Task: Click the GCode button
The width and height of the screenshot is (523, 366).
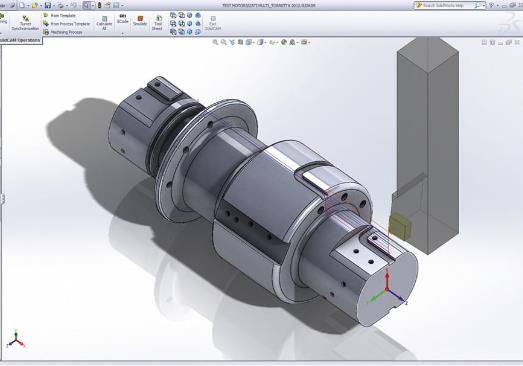Action: coord(122,19)
